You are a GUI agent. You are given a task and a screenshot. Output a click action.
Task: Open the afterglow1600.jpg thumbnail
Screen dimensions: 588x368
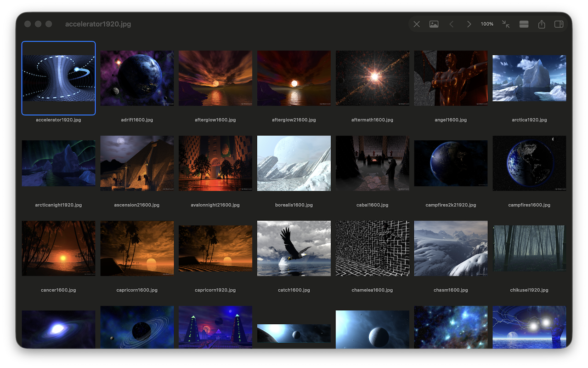click(215, 78)
